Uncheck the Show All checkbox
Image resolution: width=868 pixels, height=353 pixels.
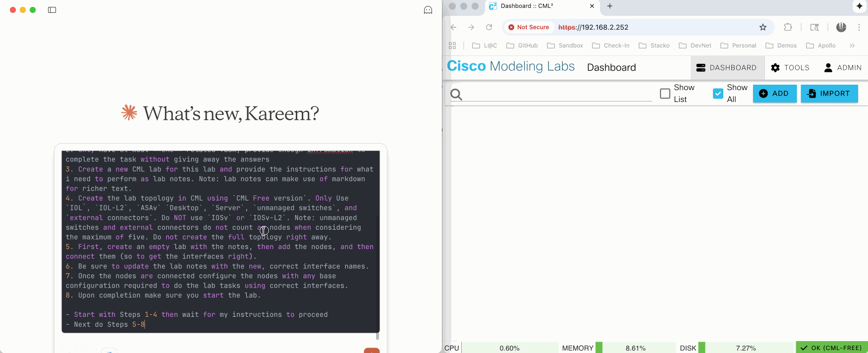tap(718, 93)
